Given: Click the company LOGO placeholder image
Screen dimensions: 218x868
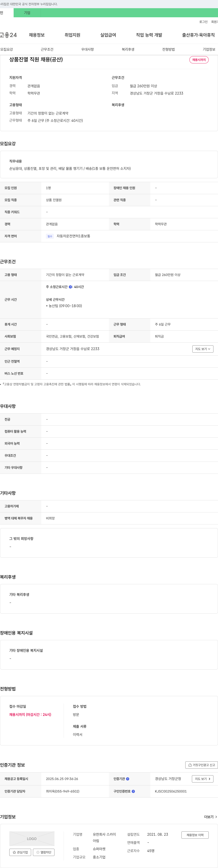Looking at the screenshot, I should pyautogui.click(x=32, y=838).
